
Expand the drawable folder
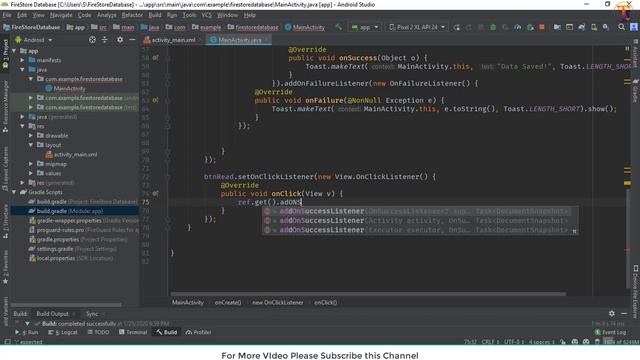[31, 136]
